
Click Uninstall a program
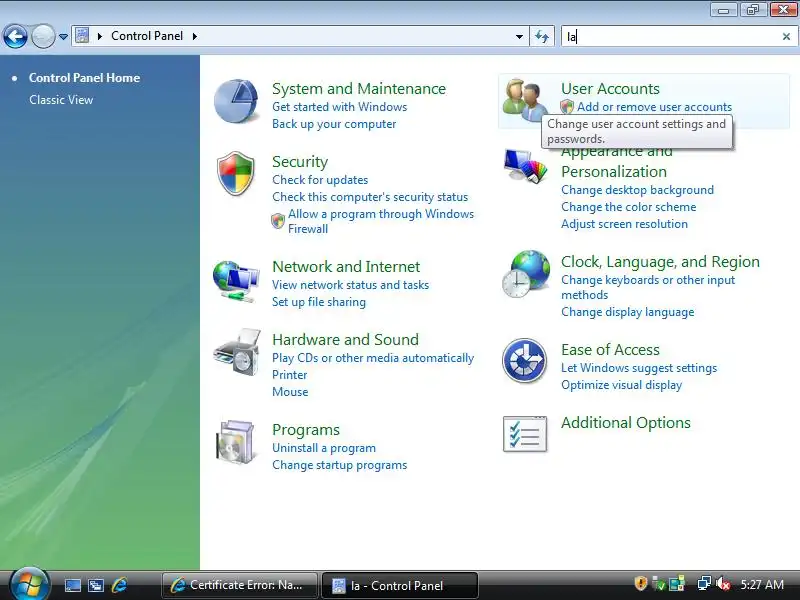click(323, 448)
